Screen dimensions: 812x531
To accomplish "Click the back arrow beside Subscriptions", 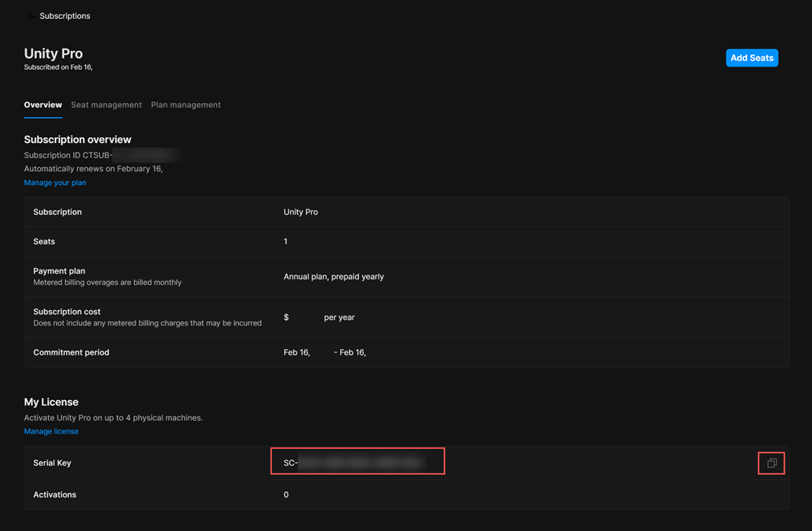I will pyautogui.click(x=31, y=16).
